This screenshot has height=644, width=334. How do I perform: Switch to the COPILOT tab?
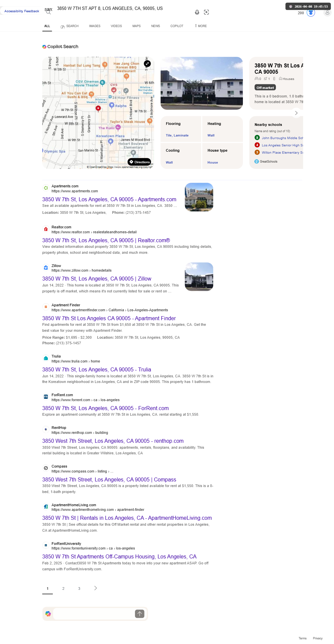[x=177, y=26]
